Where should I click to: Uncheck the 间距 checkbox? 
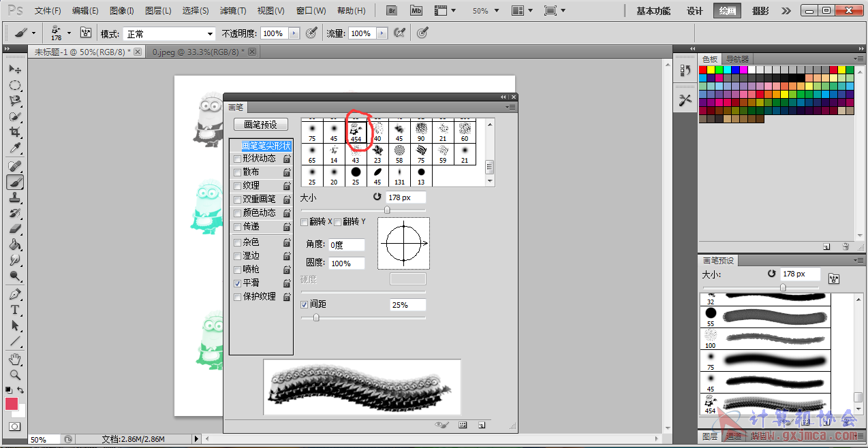pos(305,304)
